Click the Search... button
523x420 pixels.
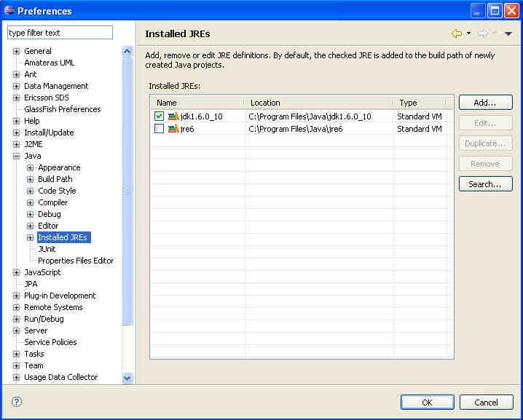point(486,184)
